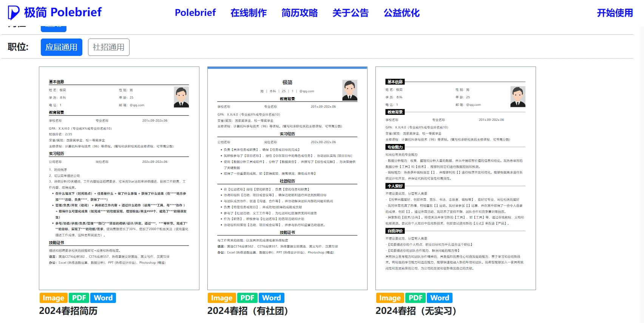644x323 pixels.
Task: Click 开始使用 link
Action: tap(615, 13)
